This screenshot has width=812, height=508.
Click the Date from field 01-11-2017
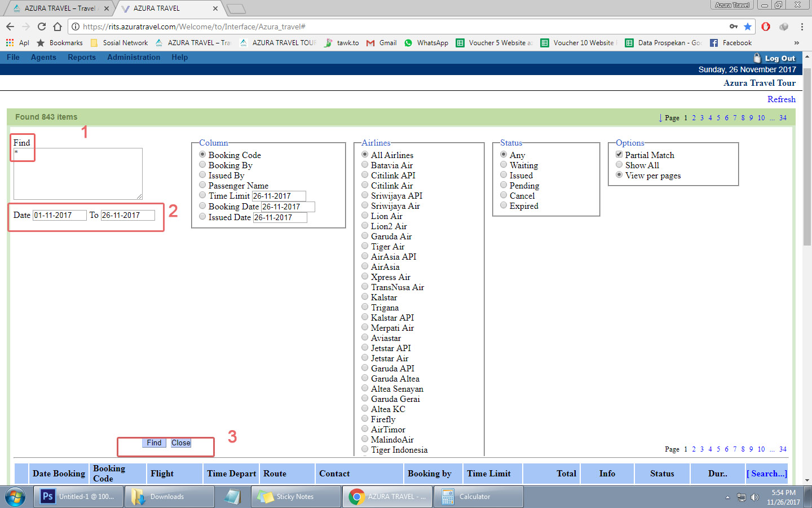point(60,215)
